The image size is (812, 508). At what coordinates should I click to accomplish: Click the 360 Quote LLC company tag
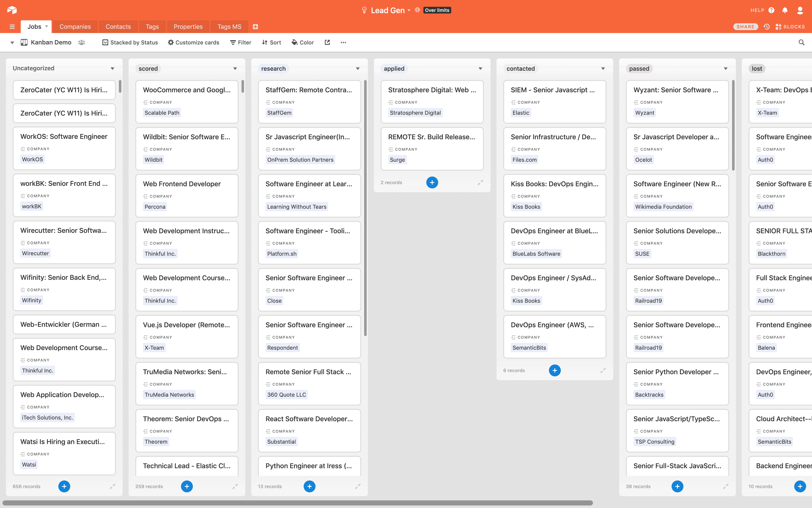(286, 395)
